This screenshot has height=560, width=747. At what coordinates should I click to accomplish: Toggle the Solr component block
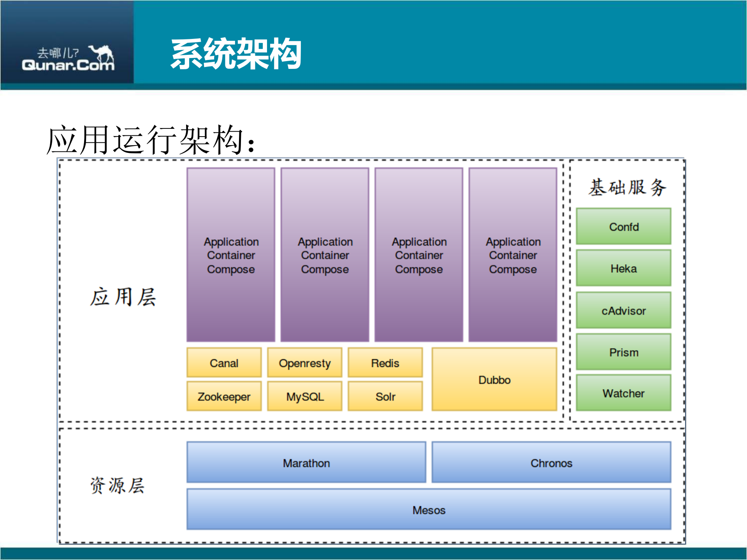tap(385, 396)
